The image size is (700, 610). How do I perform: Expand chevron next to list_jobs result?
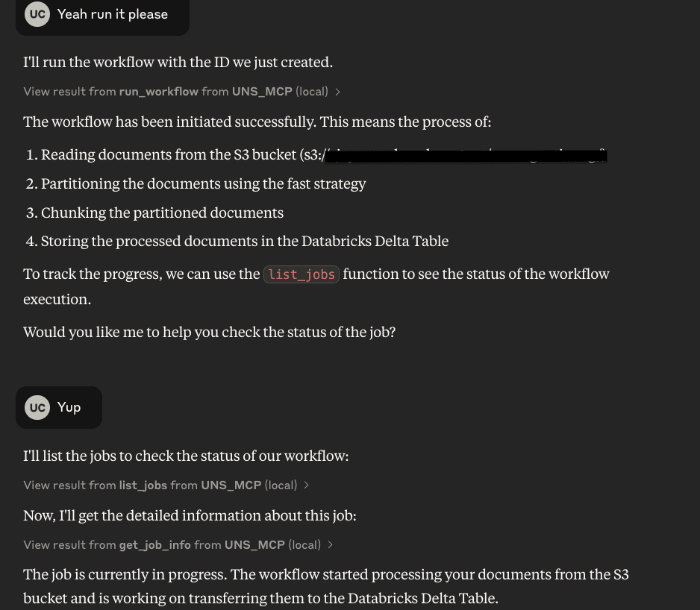pyautogui.click(x=307, y=485)
